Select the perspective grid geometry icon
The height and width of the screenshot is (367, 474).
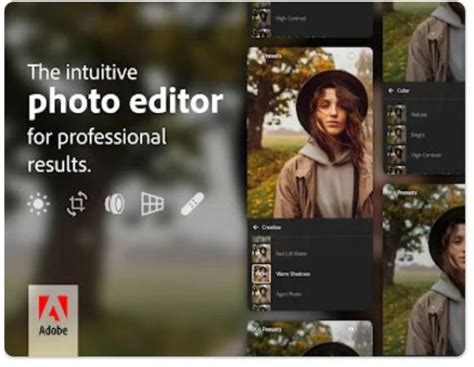coord(152,203)
